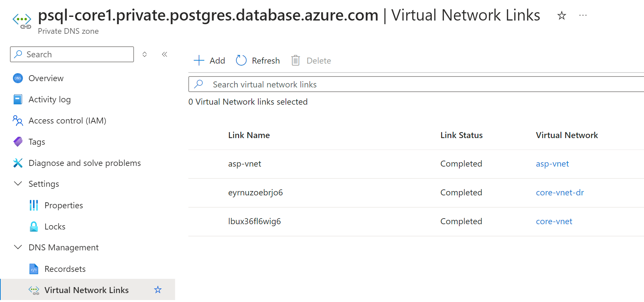Go to Access control (IAM)
This screenshot has height=302, width=644.
click(67, 121)
